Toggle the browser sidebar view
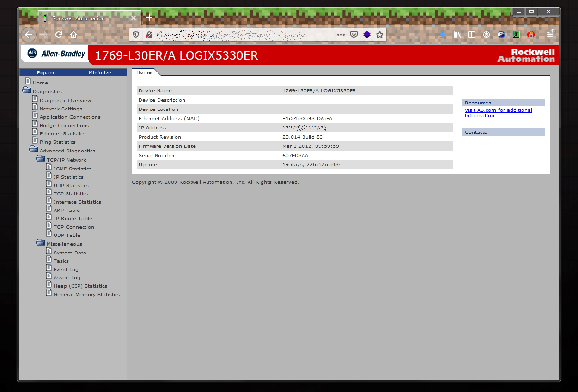This screenshot has width=578, height=392. click(472, 35)
